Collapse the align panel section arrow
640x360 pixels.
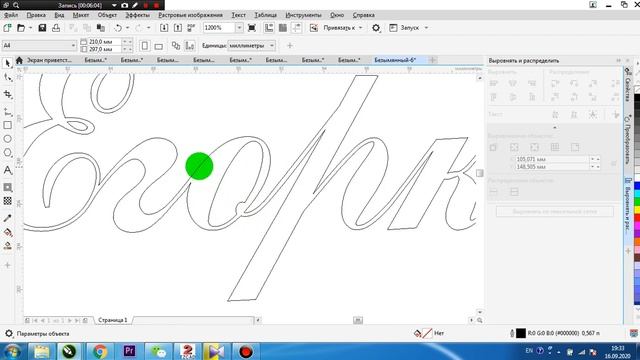(x=554, y=127)
